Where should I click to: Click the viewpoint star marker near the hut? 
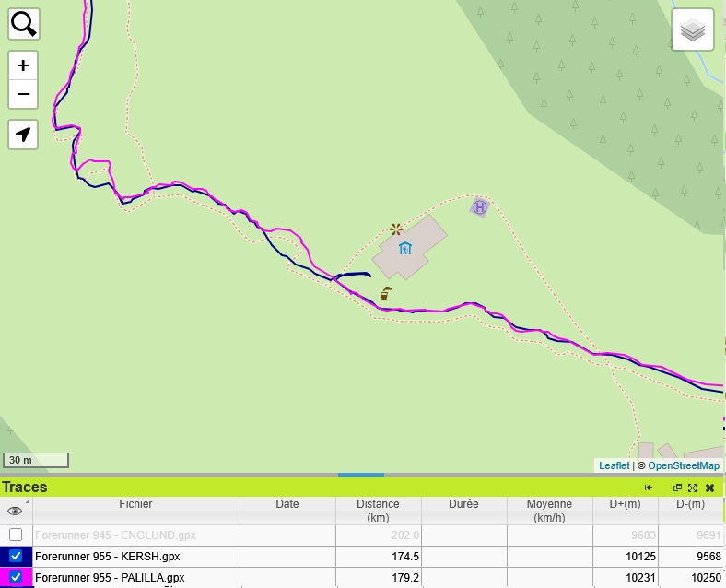[x=396, y=229]
